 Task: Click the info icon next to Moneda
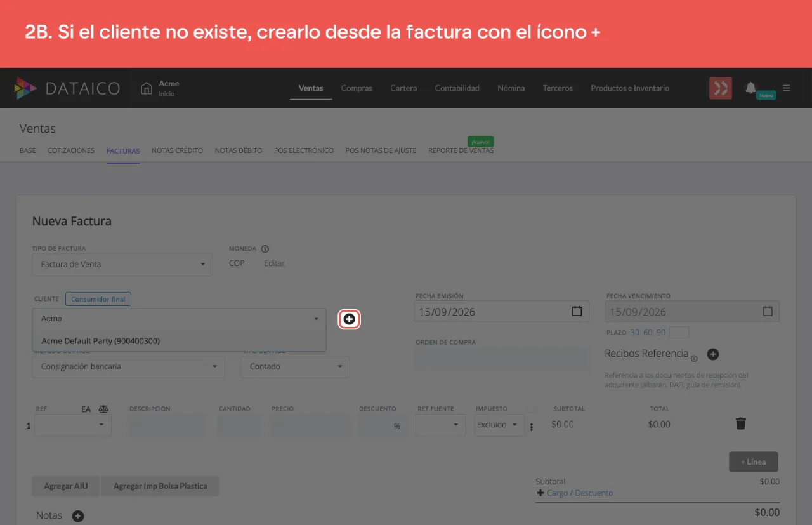point(265,249)
